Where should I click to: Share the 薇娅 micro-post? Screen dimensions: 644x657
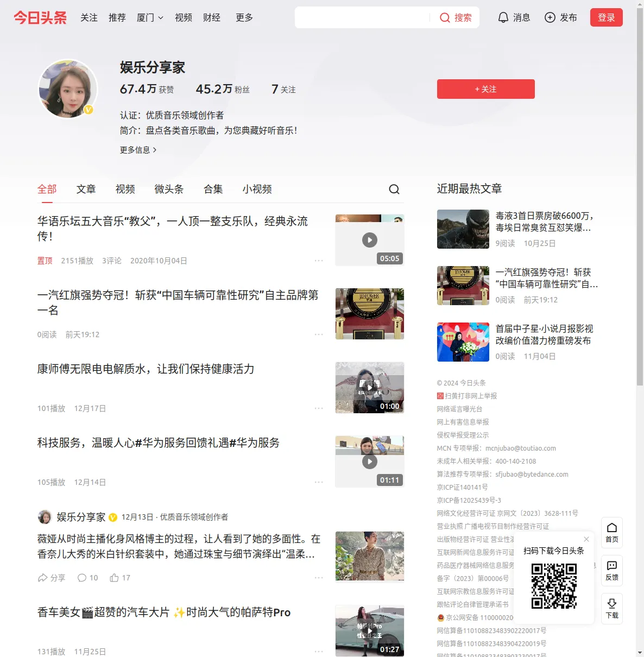click(52, 578)
